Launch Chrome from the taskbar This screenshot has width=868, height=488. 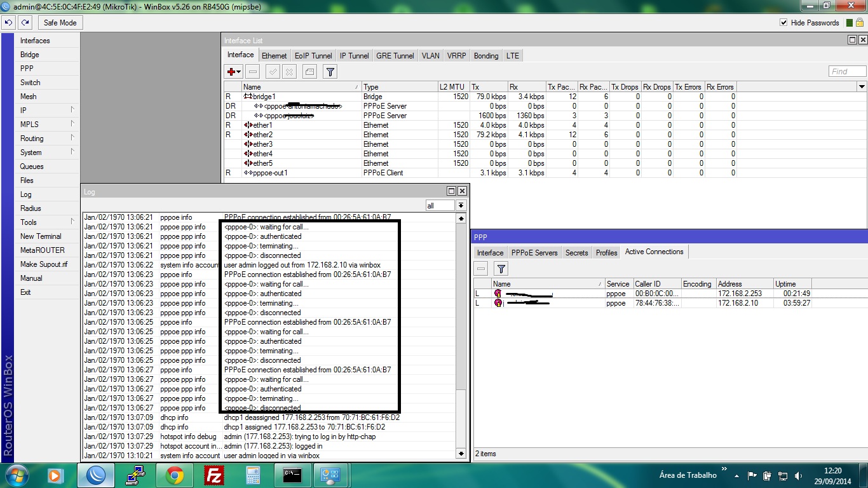[175, 475]
